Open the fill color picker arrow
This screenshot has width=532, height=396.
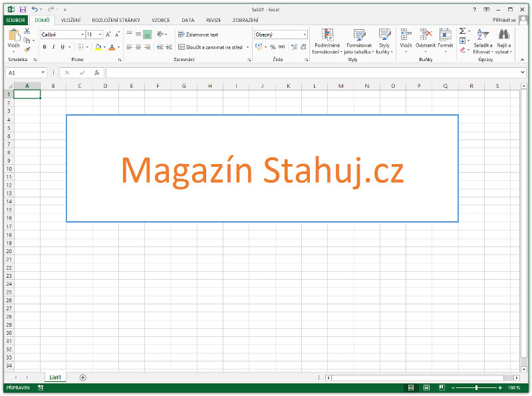tap(104, 47)
